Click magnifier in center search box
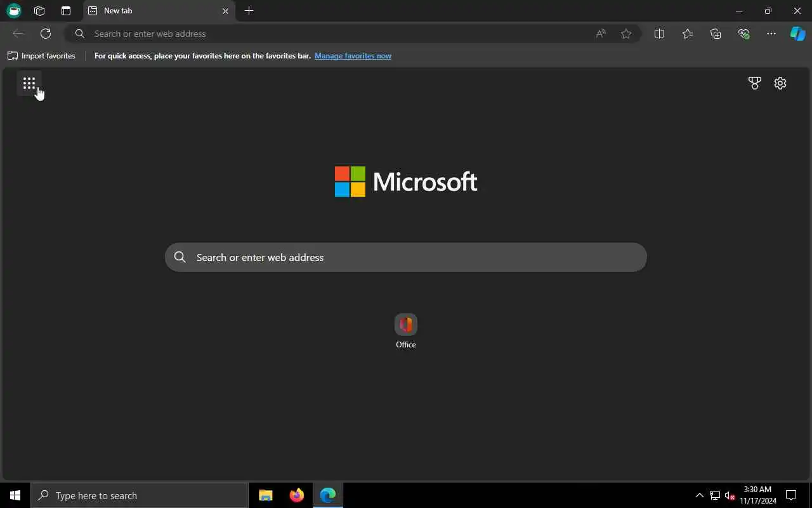 [x=180, y=257]
